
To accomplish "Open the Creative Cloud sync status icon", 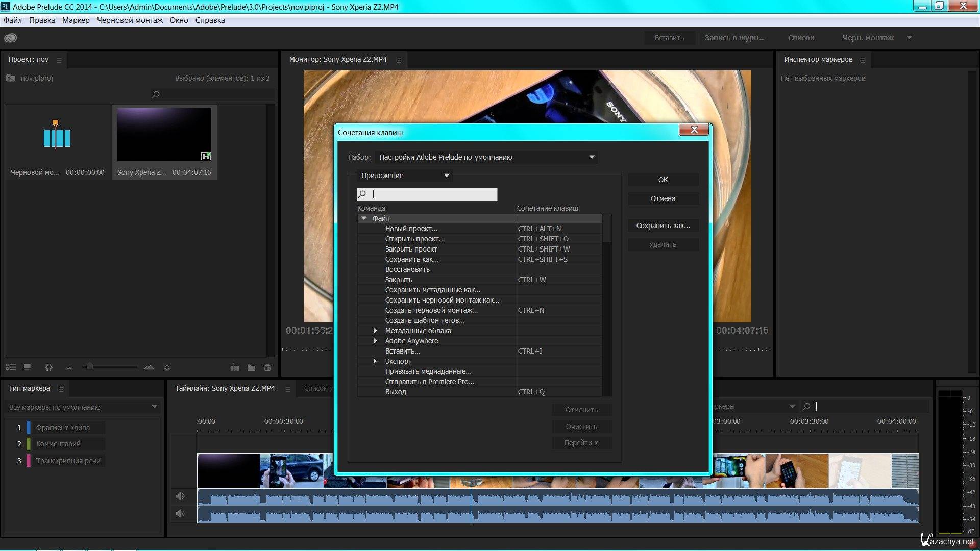I will [11, 38].
